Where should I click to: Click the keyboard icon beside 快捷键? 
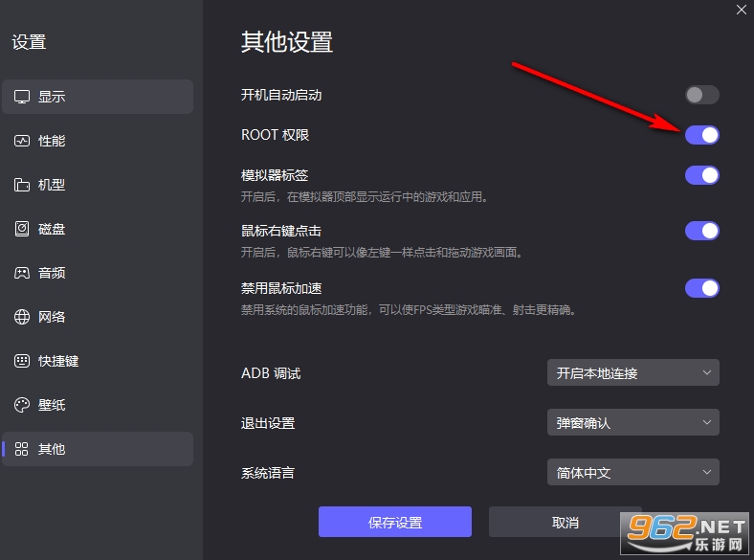(x=22, y=361)
